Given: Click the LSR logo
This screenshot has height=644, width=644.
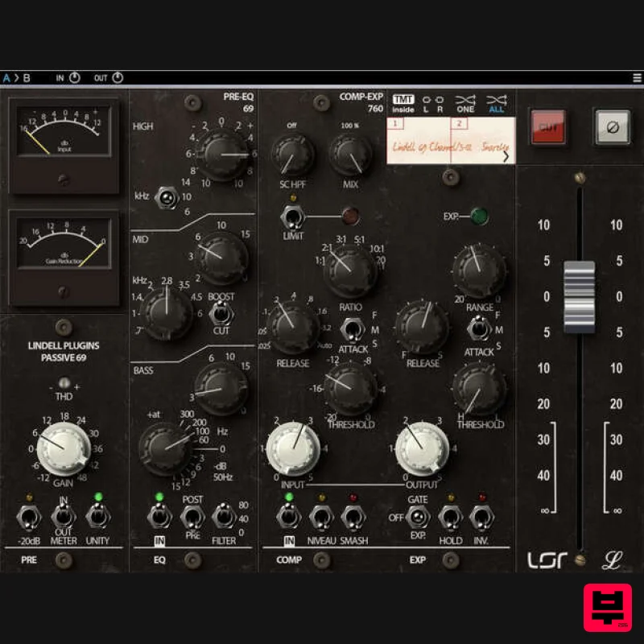Looking at the screenshot, I should 547,560.
